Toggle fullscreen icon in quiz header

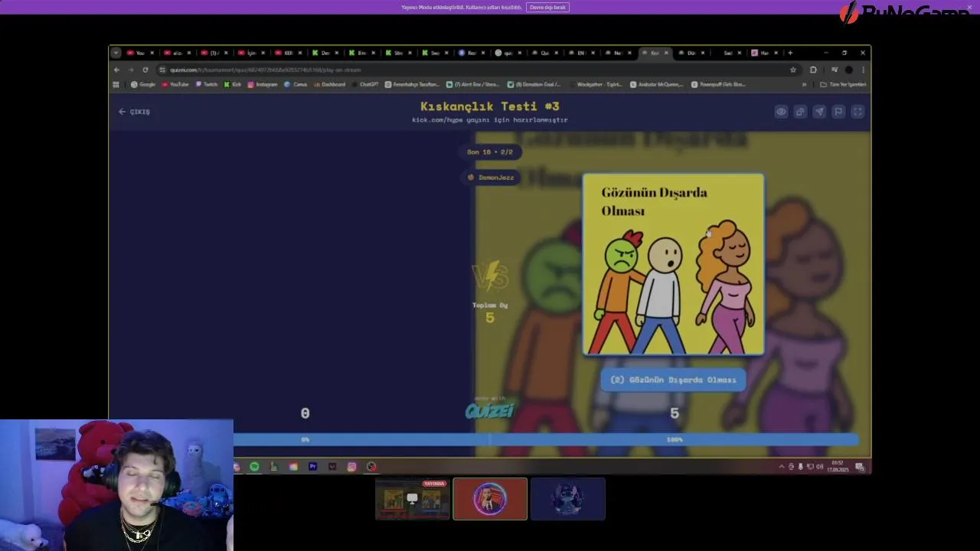click(x=857, y=112)
